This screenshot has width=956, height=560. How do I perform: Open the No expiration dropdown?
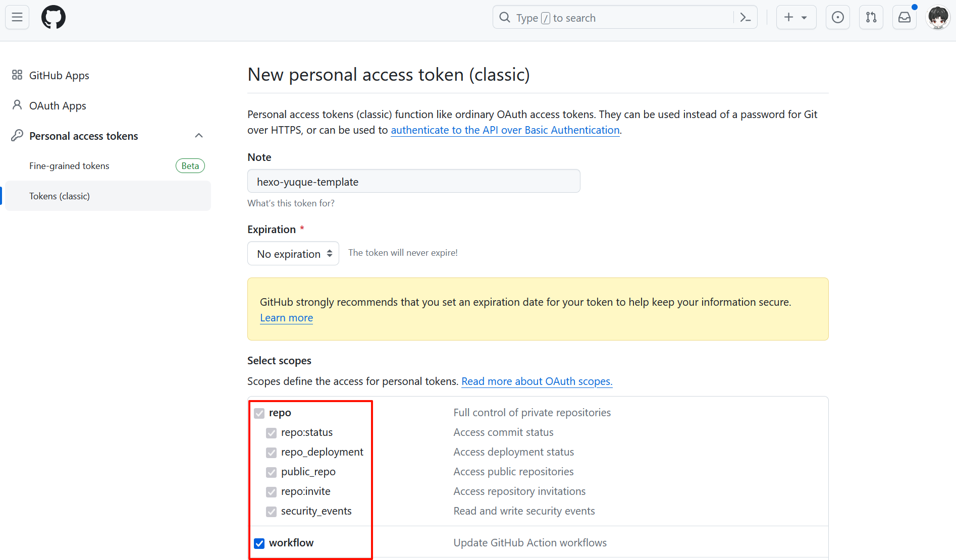pyautogui.click(x=293, y=254)
